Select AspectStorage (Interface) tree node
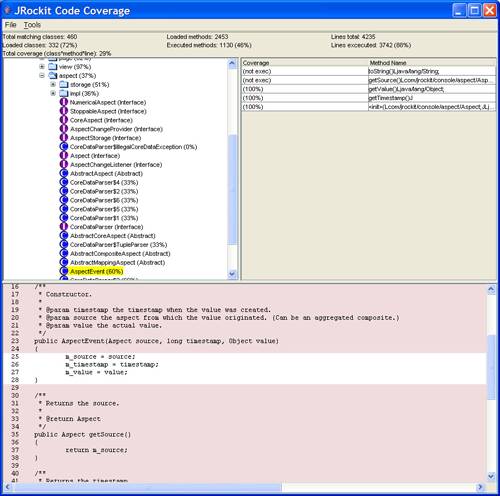 (x=105, y=138)
